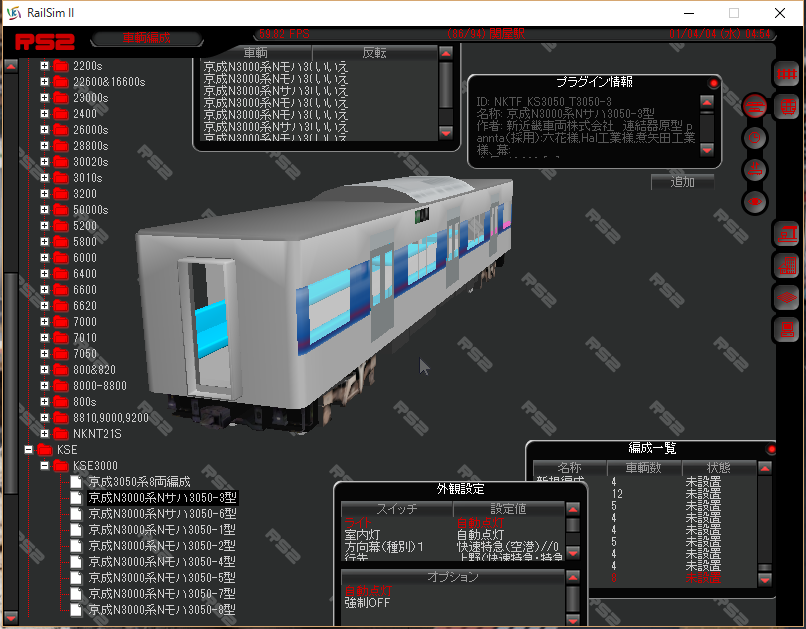Viewport: 806px width, 629px height.
Task: Expand the 7050 folder
Action: pos(44,354)
